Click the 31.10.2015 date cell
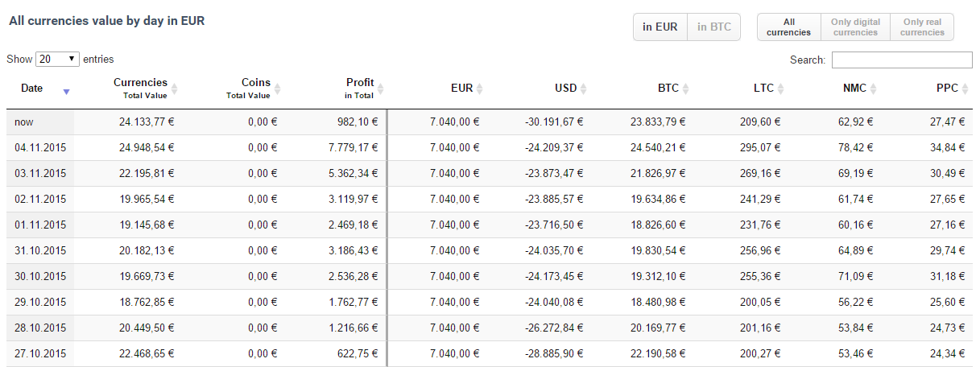 (40, 251)
